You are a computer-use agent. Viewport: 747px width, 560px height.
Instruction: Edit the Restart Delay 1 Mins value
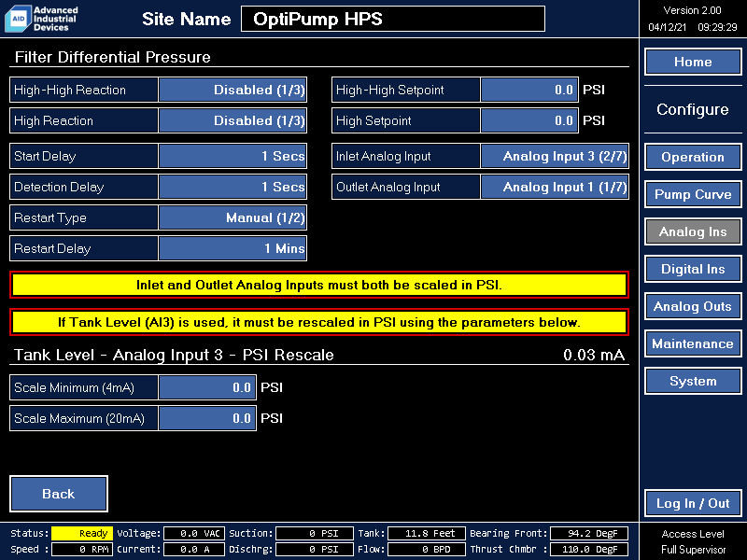(233, 248)
